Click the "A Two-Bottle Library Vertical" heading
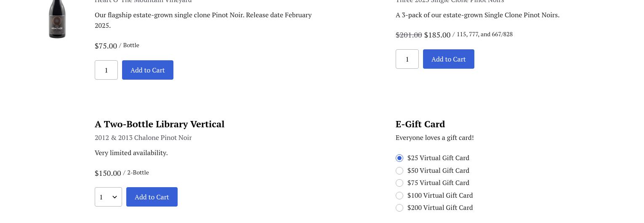The height and width of the screenshot is (223, 644). tap(160, 124)
